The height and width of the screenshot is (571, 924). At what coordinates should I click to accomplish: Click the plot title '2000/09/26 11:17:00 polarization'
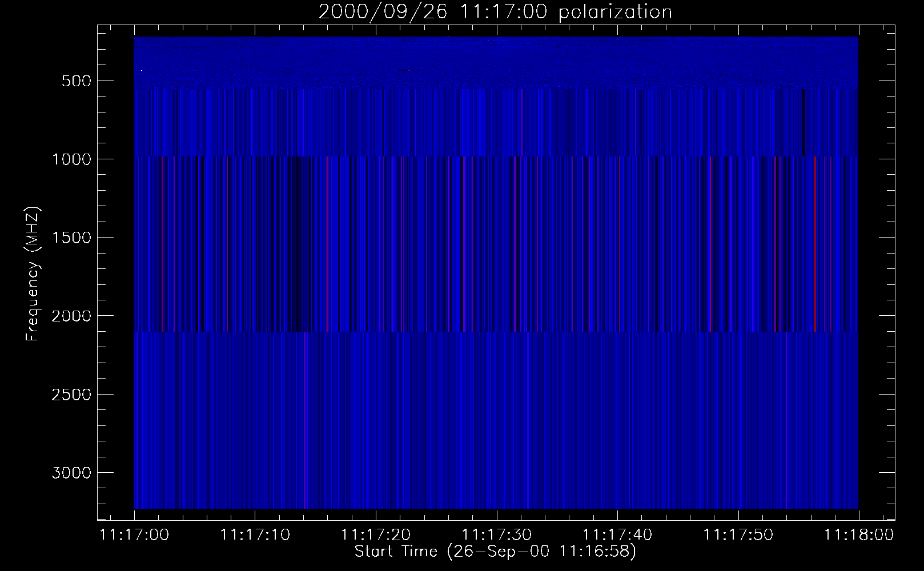(495, 12)
